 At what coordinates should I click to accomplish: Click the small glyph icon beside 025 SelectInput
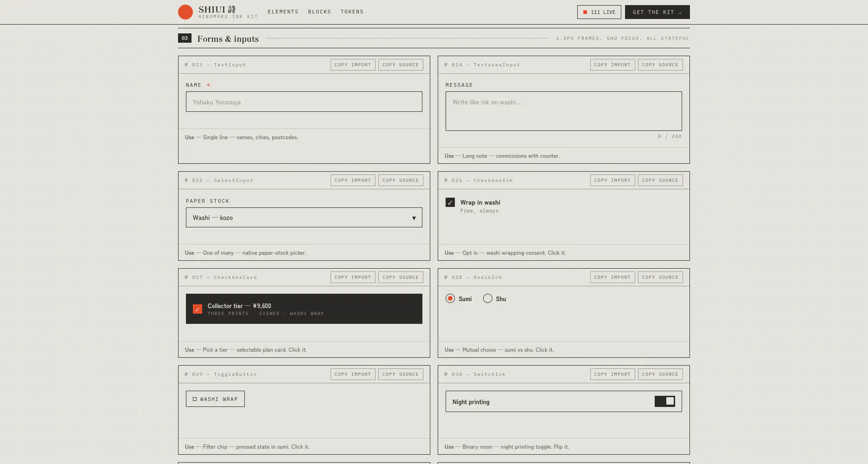coord(186,180)
